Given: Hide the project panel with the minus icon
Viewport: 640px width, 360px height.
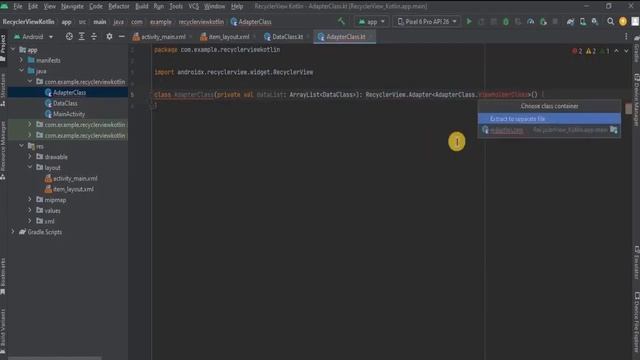Looking at the screenshot, I should click(121, 37).
